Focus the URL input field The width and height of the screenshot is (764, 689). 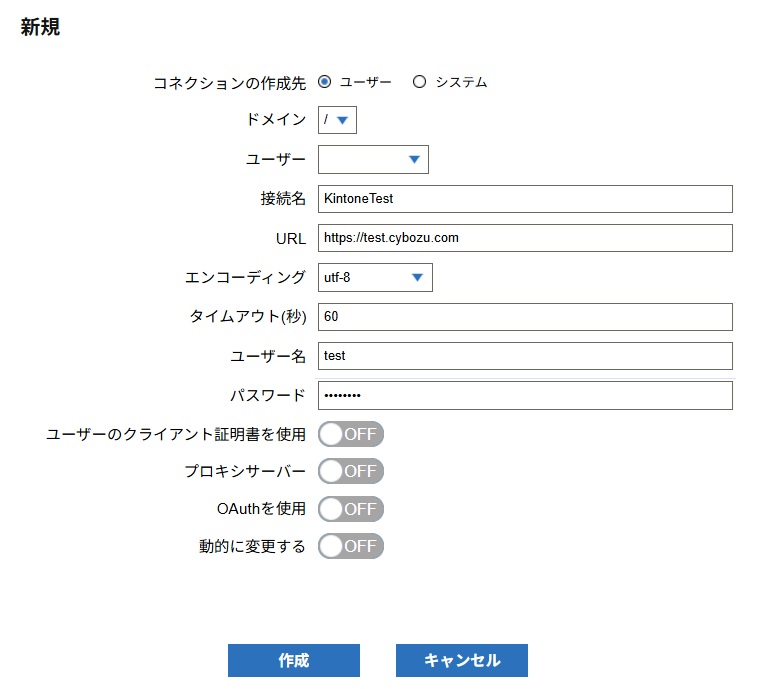525,238
